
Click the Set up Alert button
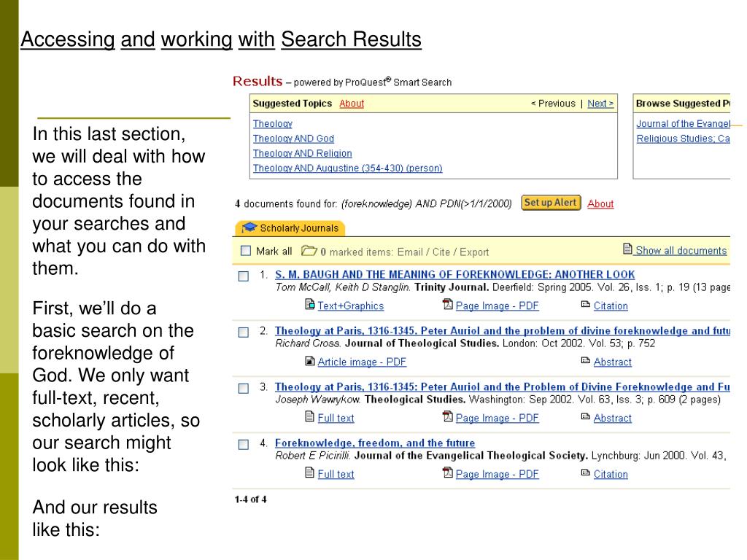tap(551, 203)
